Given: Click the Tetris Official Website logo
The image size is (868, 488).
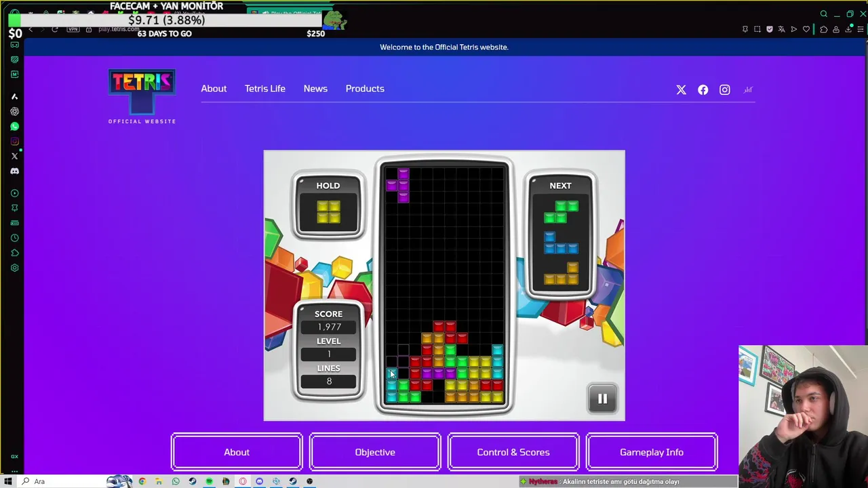Looking at the screenshot, I should coord(142,96).
